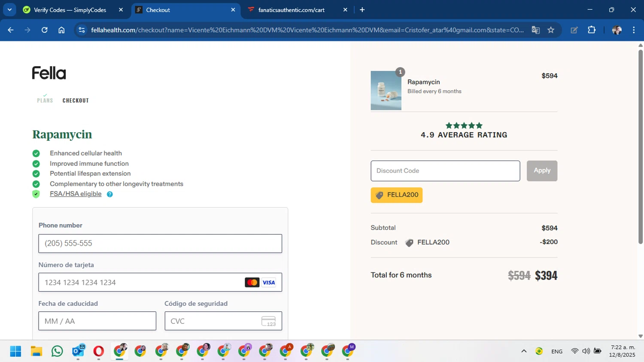Image resolution: width=644 pixels, height=362 pixels.
Task: Open Outlook from taskbar
Action: (78, 351)
